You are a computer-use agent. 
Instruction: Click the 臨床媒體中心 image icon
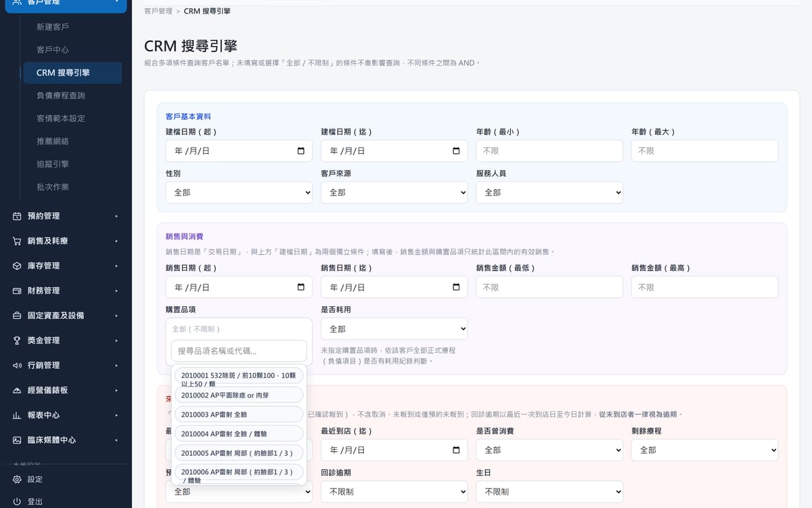click(x=17, y=440)
